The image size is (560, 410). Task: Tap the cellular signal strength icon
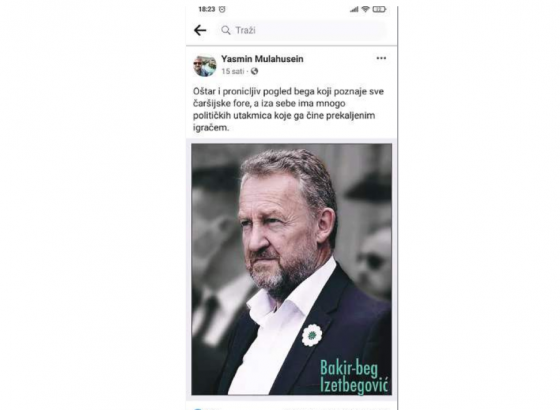[354, 9]
